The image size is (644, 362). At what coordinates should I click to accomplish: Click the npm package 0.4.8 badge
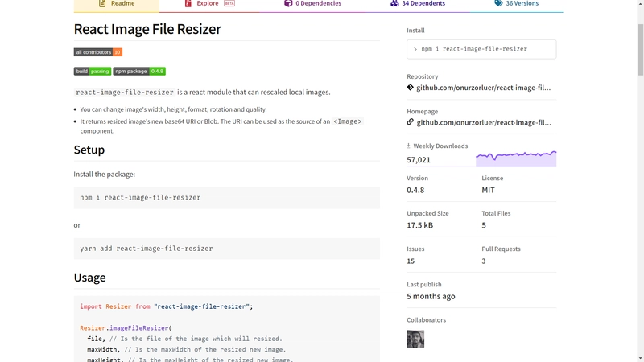[x=139, y=71]
